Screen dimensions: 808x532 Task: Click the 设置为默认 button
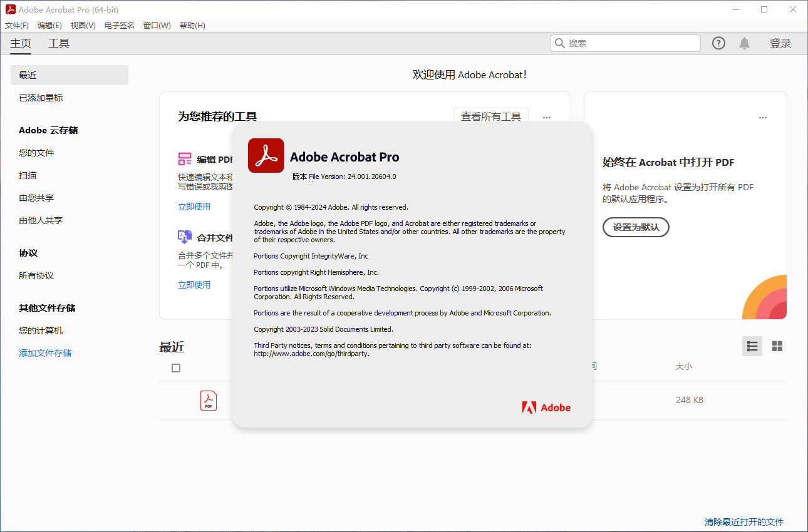pos(635,227)
